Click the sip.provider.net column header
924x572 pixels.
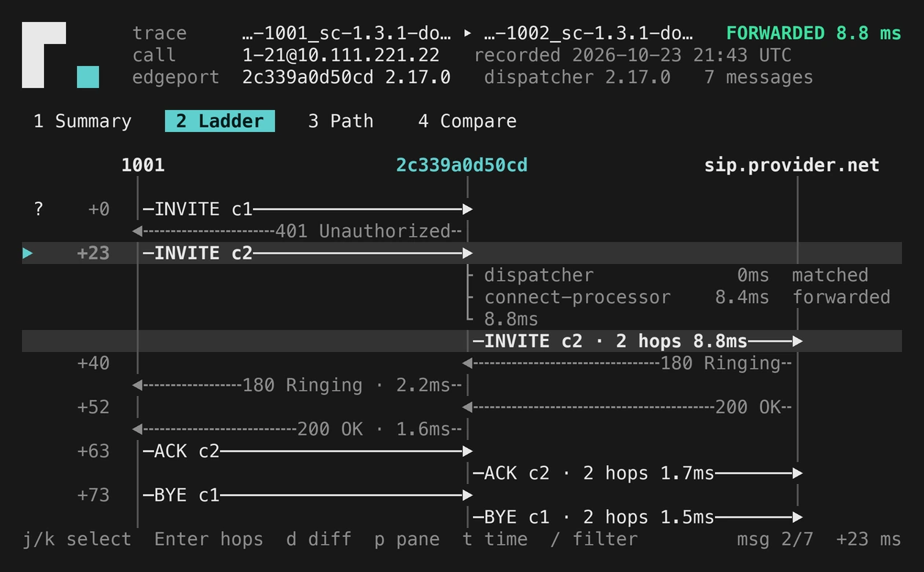(792, 165)
